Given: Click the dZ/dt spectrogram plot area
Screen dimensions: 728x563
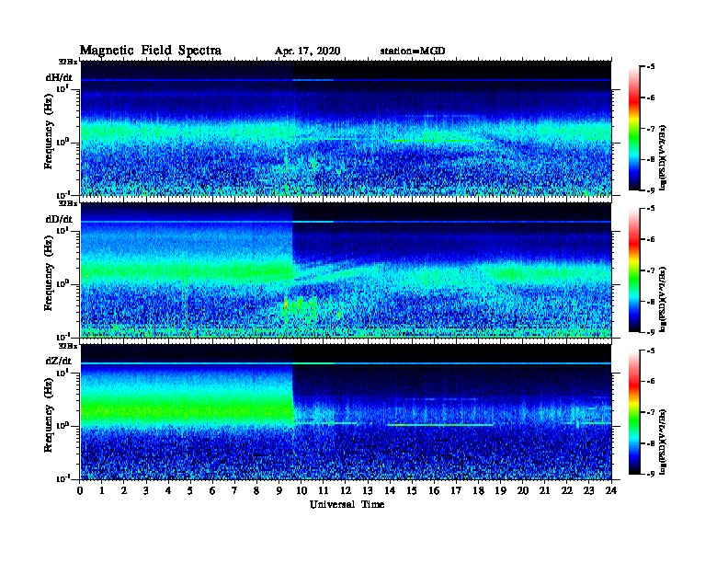Looking at the screenshot, I should point(346,412).
